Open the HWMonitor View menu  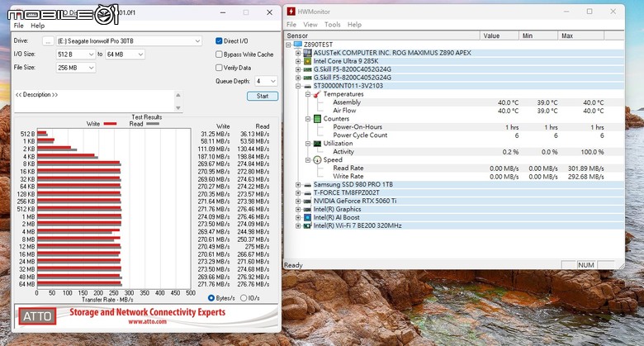tap(310, 25)
